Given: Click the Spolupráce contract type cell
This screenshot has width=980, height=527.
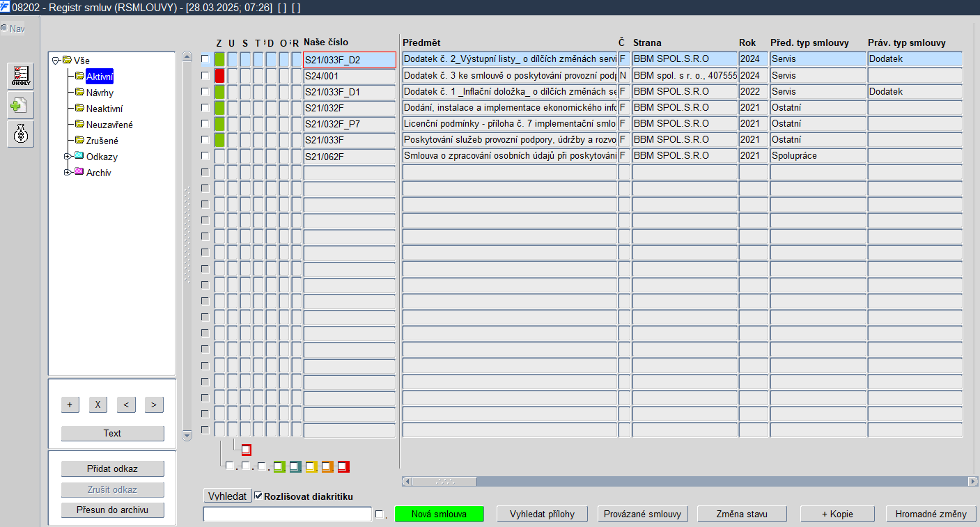Looking at the screenshot, I should [818, 155].
